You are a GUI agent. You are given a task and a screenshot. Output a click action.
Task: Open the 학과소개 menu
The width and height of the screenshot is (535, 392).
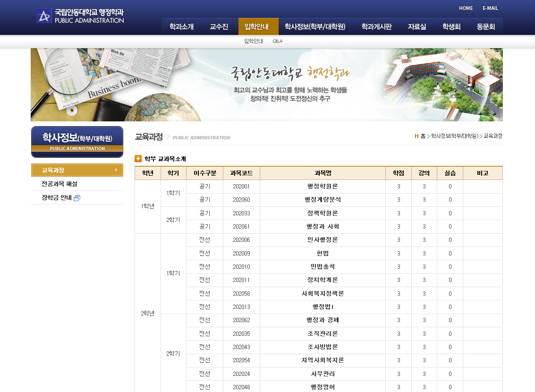[181, 26]
